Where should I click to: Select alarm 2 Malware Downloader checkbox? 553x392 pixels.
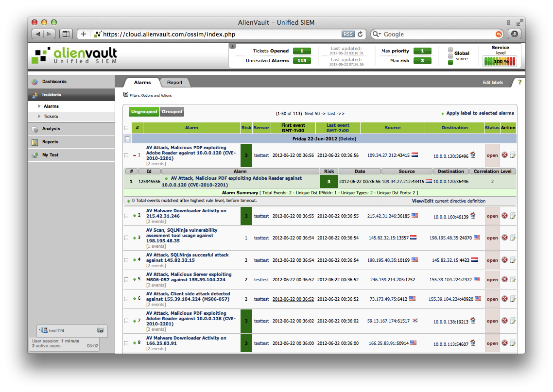click(x=126, y=216)
